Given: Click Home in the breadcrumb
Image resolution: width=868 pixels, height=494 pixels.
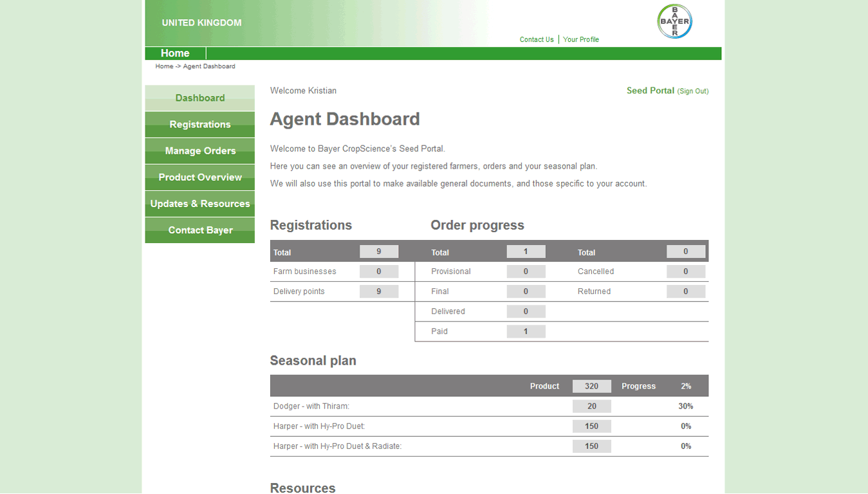Looking at the screenshot, I should [164, 66].
